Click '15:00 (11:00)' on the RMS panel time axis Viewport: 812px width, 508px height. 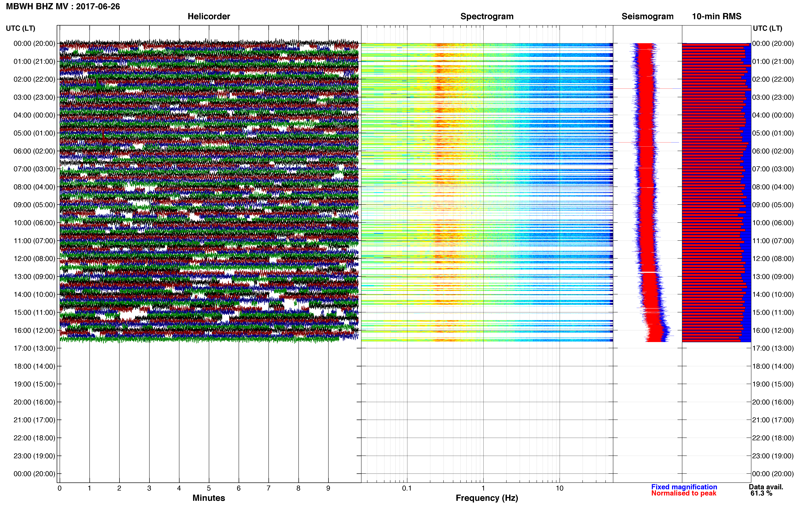click(773, 312)
